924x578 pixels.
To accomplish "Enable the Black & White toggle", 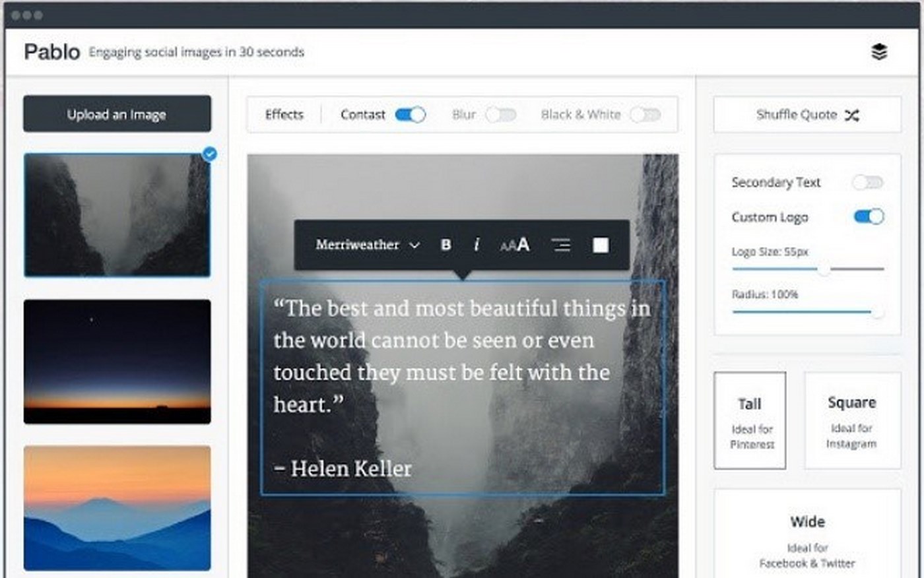I will [x=645, y=115].
